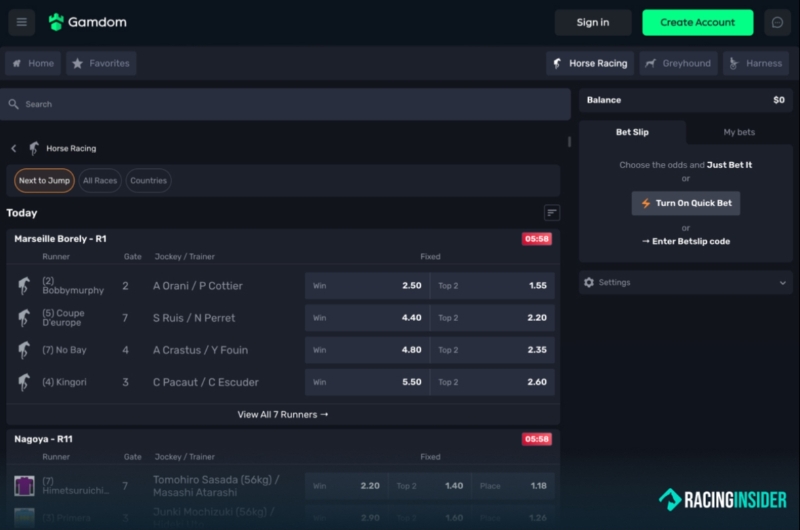Select No Bay Win odds 4.80

point(367,350)
